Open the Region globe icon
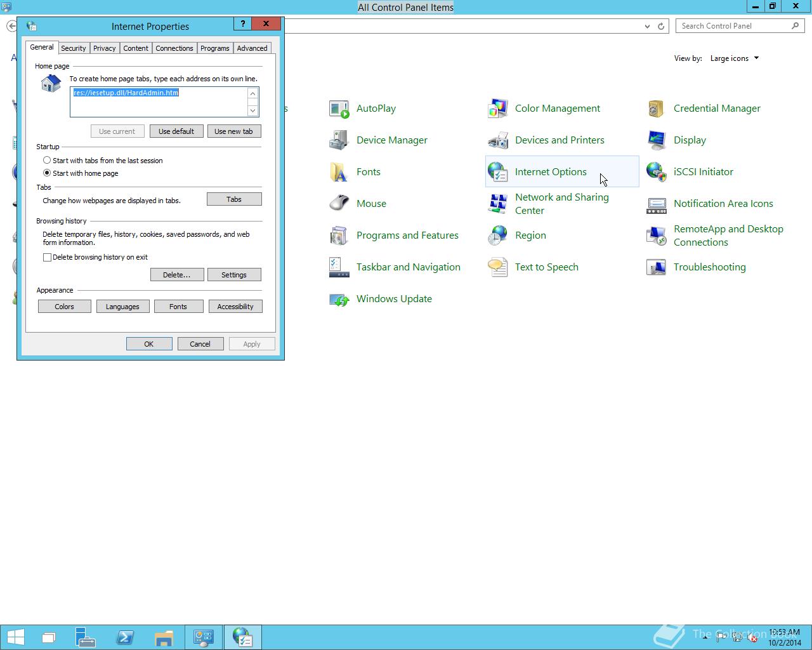The width and height of the screenshot is (812, 650). click(x=498, y=235)
